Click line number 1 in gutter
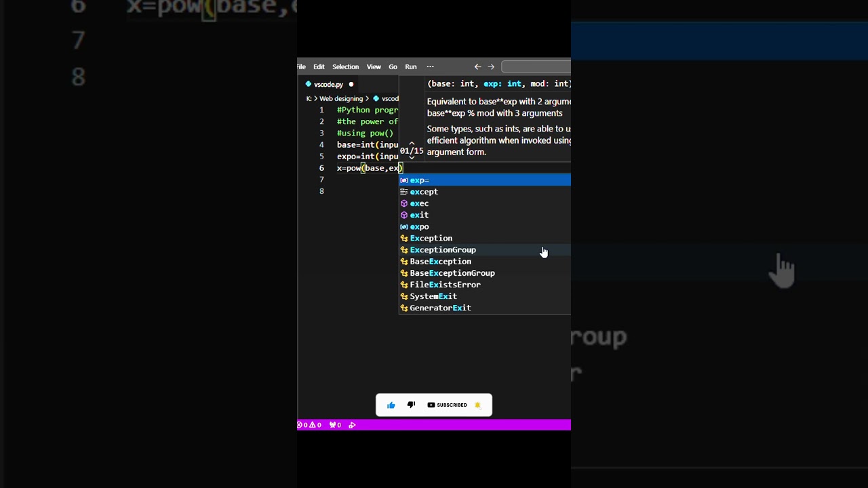868x488 pixels. [321, 110]
